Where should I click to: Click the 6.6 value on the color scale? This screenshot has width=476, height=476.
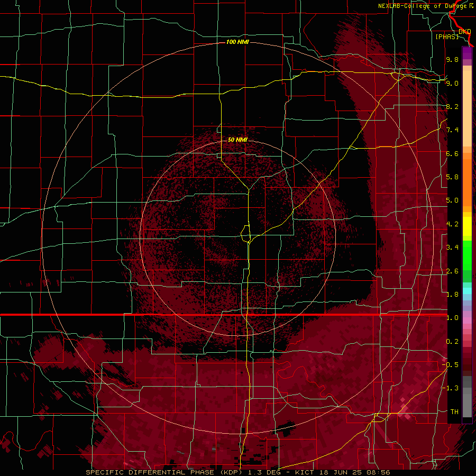452,153
